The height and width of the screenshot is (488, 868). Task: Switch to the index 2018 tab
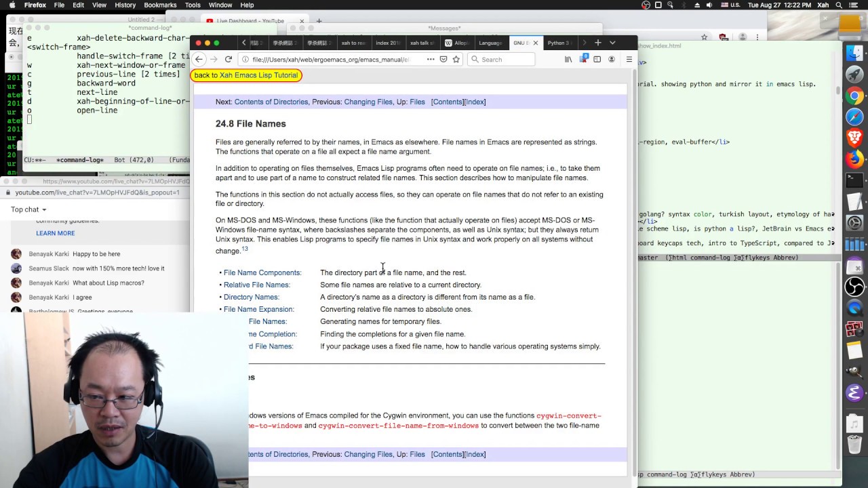coord(388,43)
